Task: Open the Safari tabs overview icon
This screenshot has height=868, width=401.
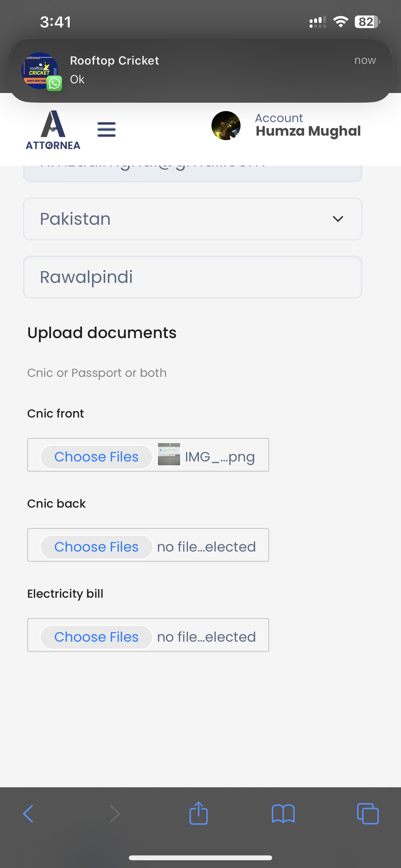Action: tap(368, 814)
